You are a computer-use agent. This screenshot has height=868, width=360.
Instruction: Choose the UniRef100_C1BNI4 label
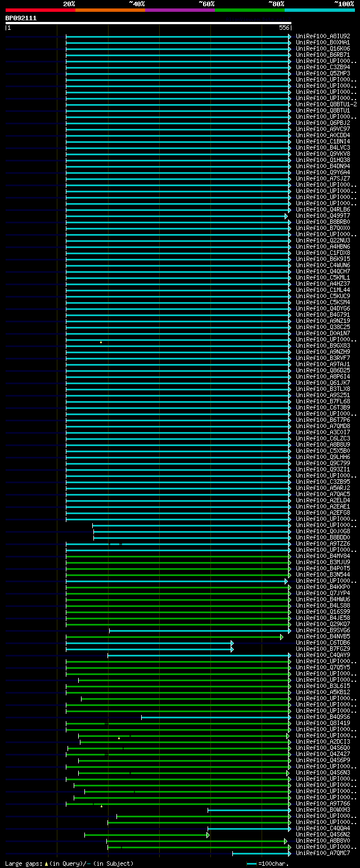323,142
